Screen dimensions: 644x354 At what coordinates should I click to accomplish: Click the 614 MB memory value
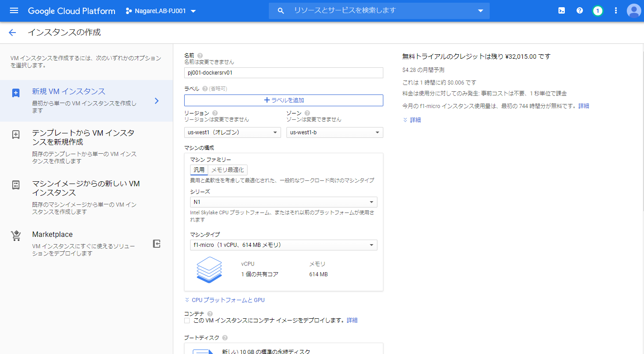(319, 274)
